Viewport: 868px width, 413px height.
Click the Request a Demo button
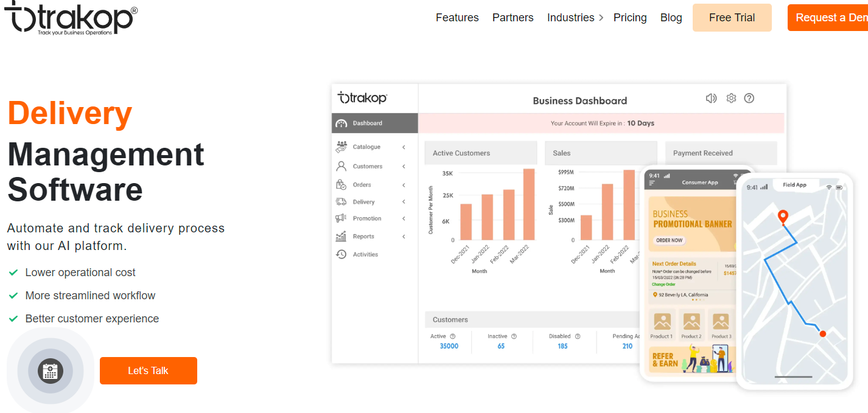point(828,18)
